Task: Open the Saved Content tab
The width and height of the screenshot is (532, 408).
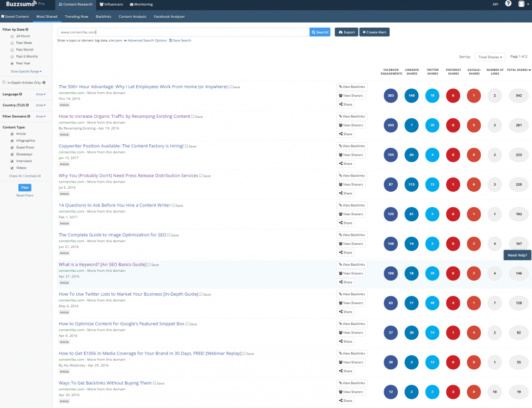Action: pos(15,16)
